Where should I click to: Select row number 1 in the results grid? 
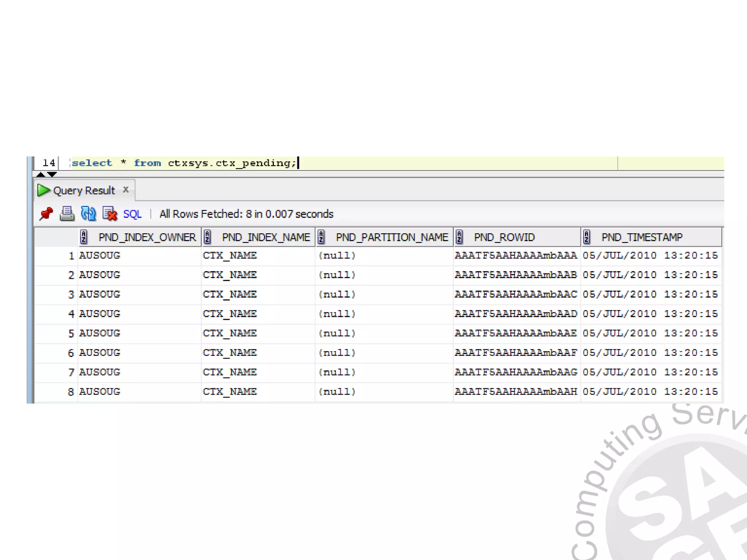pyautogui.click(x=71, y=256)
